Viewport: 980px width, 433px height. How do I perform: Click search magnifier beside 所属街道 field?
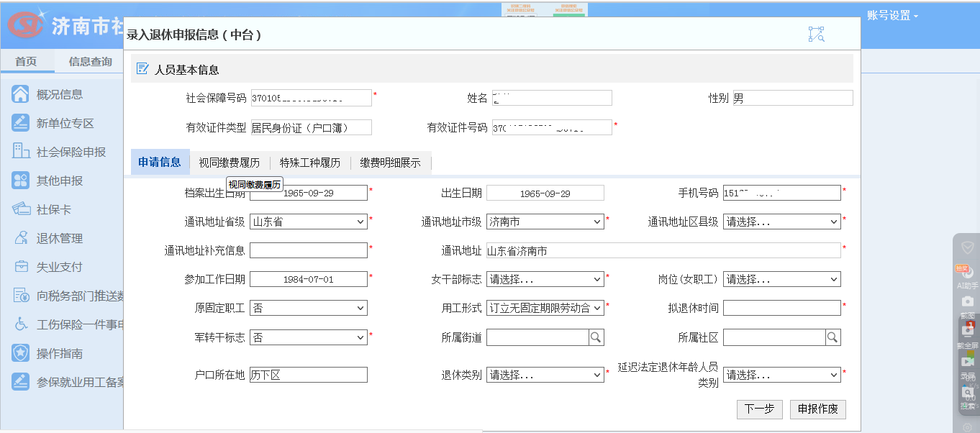point(596,337)
